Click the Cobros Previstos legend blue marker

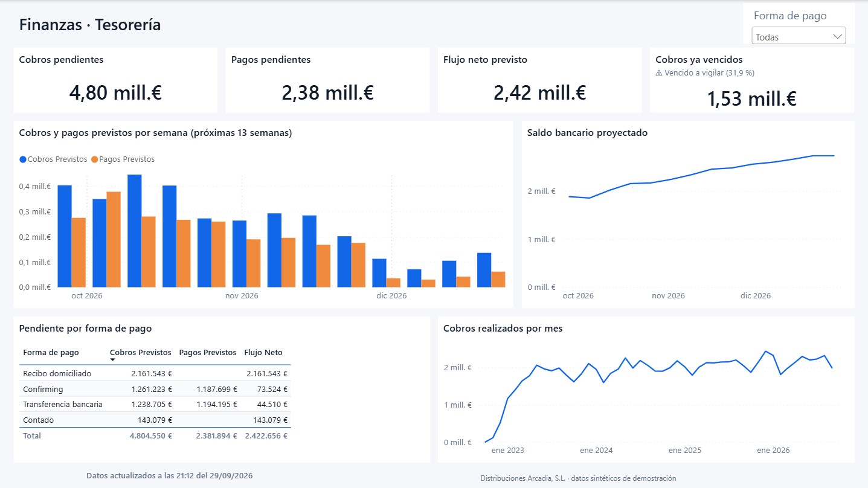click(x=23, y=159)
